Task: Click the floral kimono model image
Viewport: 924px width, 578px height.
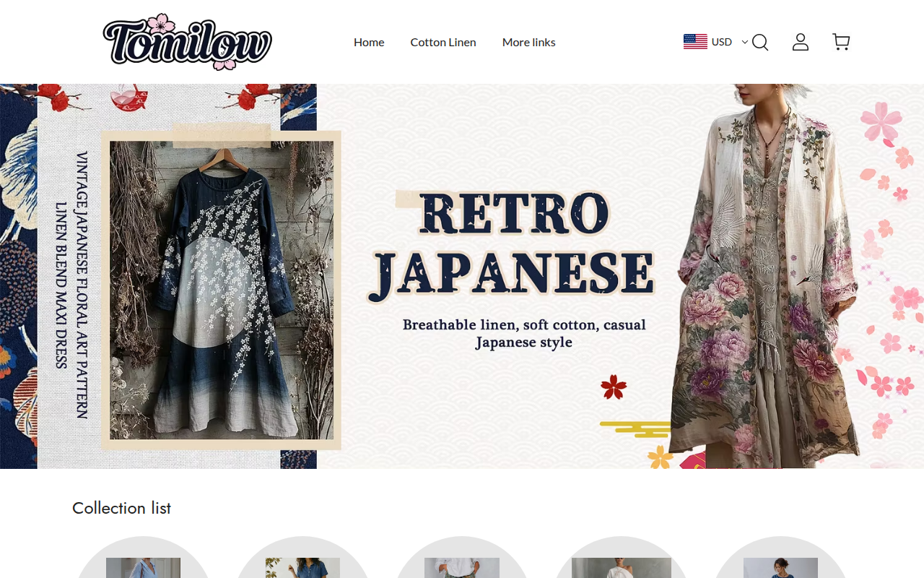Action: coord(765,276)
